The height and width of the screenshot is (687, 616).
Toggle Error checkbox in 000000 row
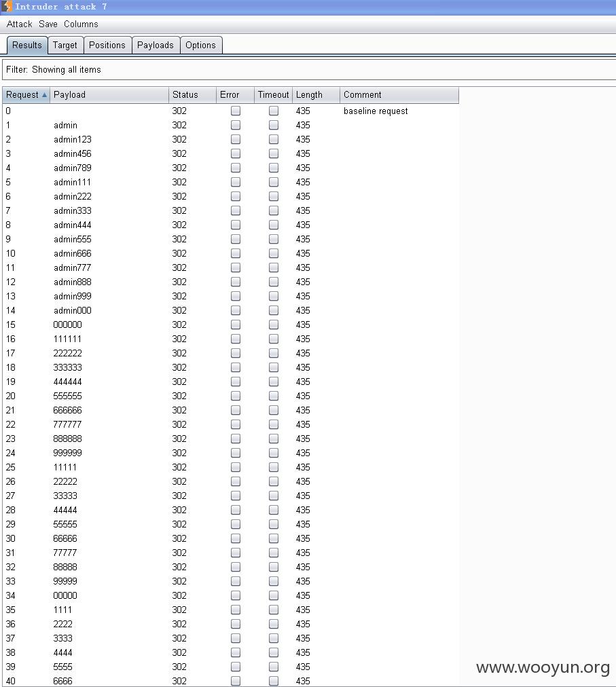click(236, 324)
